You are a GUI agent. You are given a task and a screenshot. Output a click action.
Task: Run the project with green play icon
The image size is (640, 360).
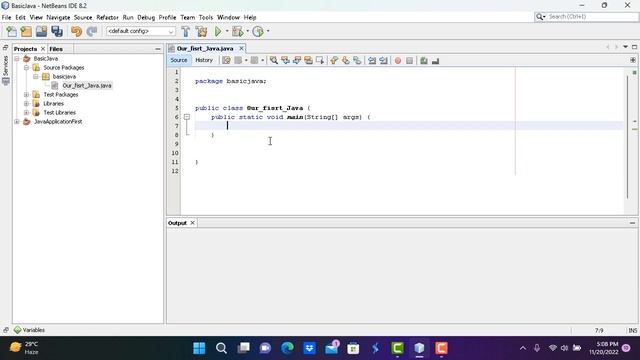(x=218, y=31)
